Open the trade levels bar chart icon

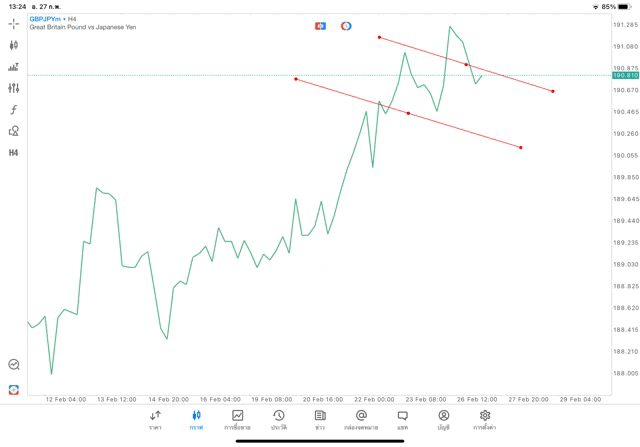[14, 67]
